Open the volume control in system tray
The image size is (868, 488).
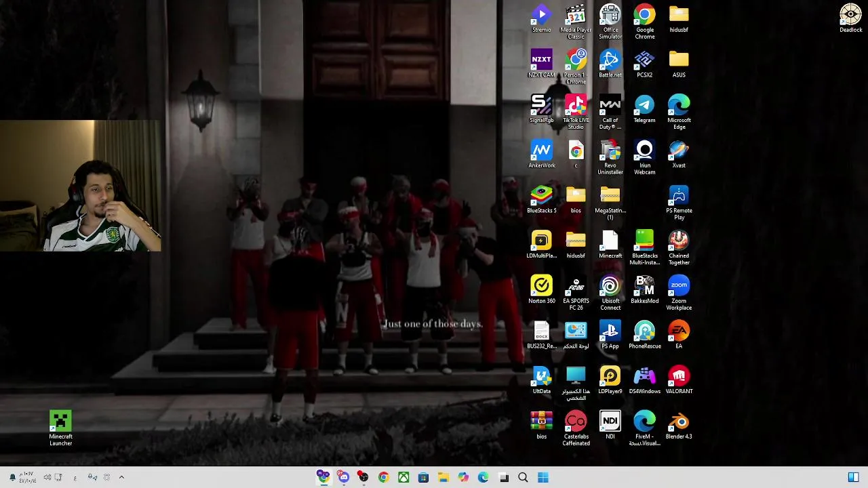[47, 477]
